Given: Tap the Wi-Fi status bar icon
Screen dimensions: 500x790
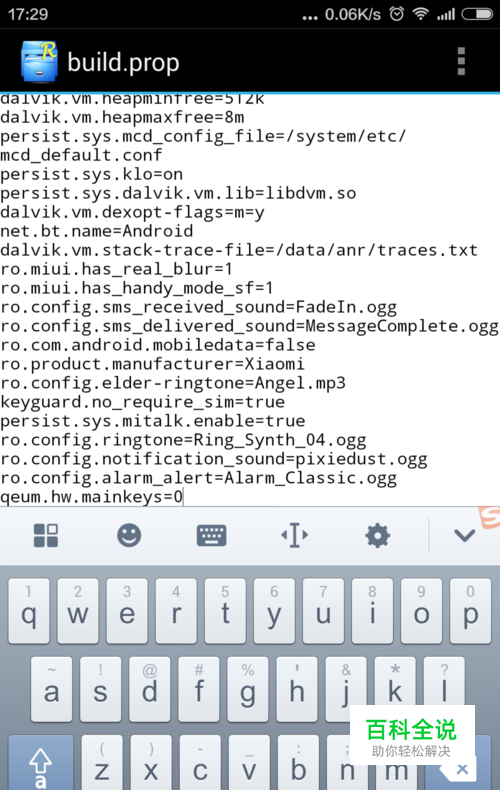Looking at the screenshot, I should coord(420,14).
